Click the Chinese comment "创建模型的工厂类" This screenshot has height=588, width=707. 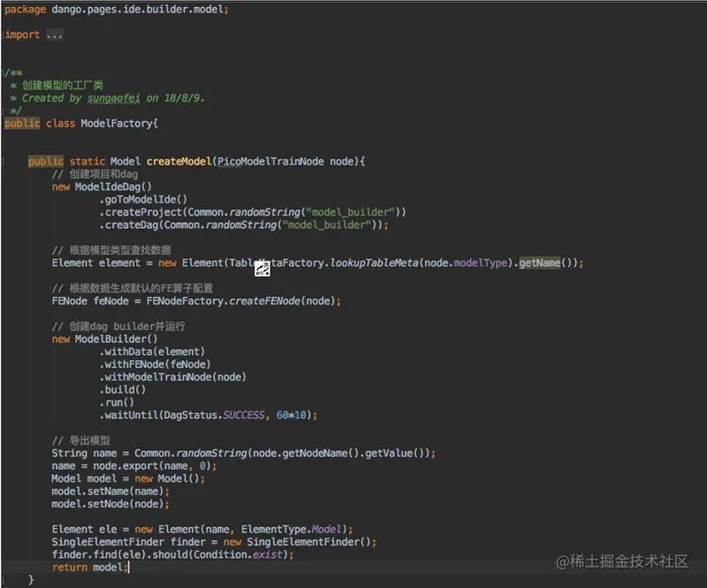(63, 85)
